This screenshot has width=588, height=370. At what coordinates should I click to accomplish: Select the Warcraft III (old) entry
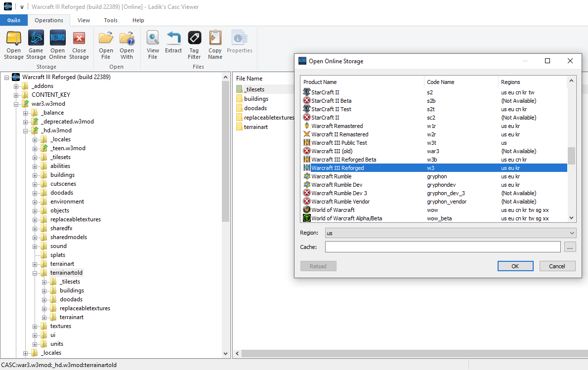tap(435, 151)
